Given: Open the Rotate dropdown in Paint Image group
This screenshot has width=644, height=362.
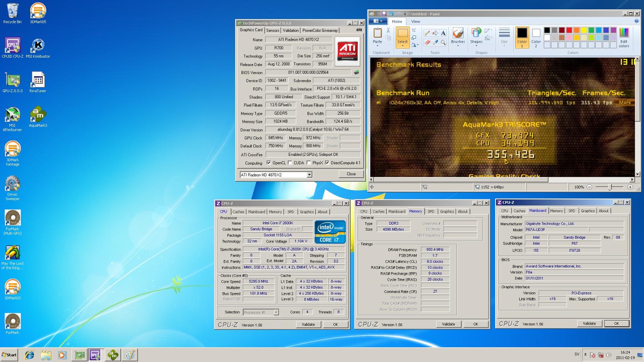Looking at the screenshot, I should point(415,45).
